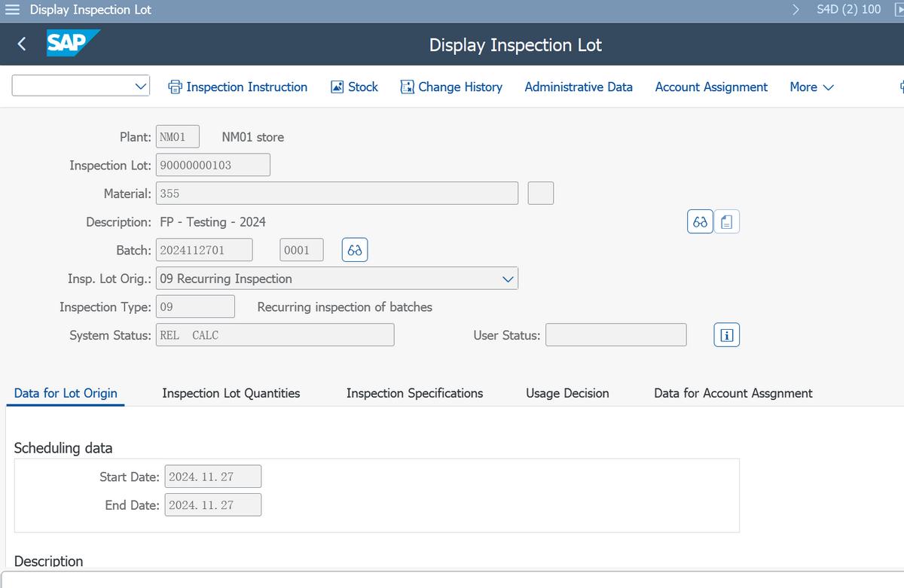The image size is (904, 588).
Task: Click the long text document icon
Action: click(x=727, y=222)
